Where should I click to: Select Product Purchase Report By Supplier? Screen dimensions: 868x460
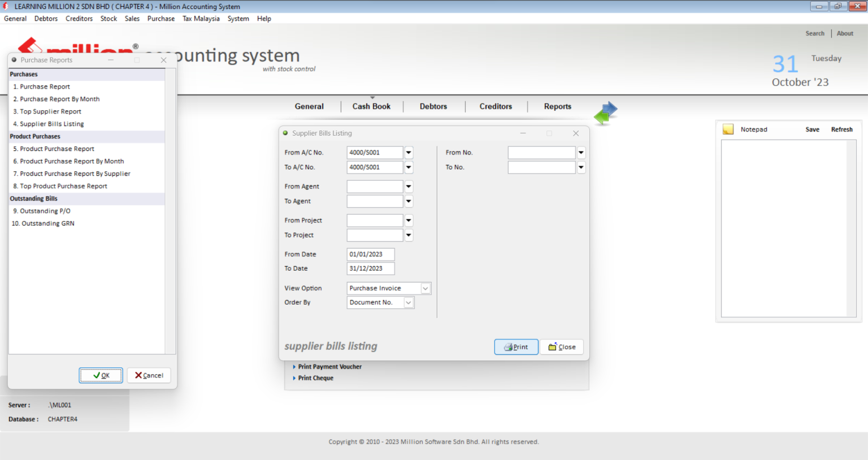pos(87,173)
